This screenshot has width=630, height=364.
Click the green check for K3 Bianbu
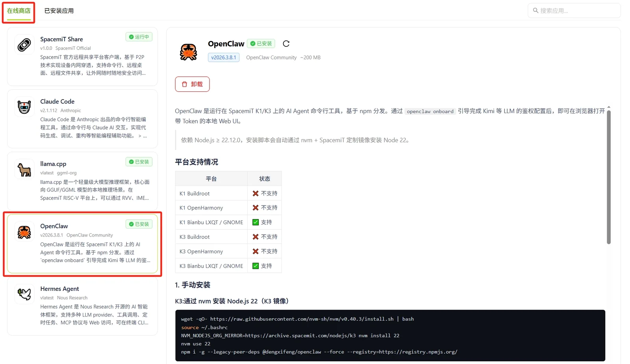coord(256,266)
